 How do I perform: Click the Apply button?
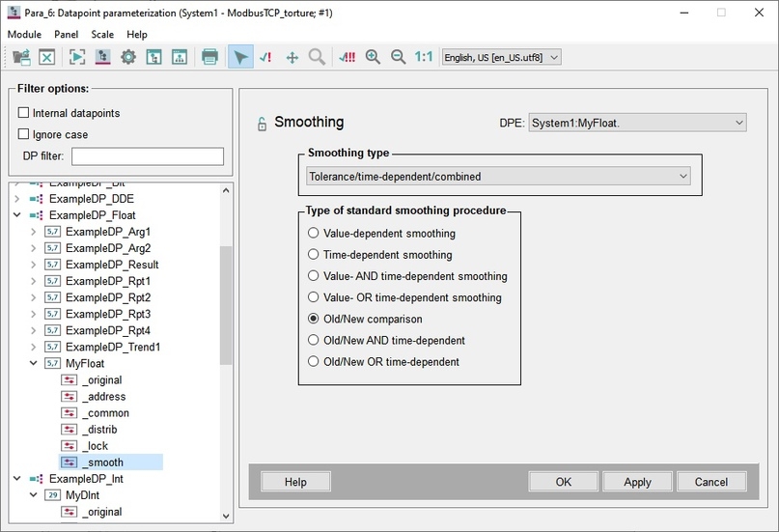[637, 482]
